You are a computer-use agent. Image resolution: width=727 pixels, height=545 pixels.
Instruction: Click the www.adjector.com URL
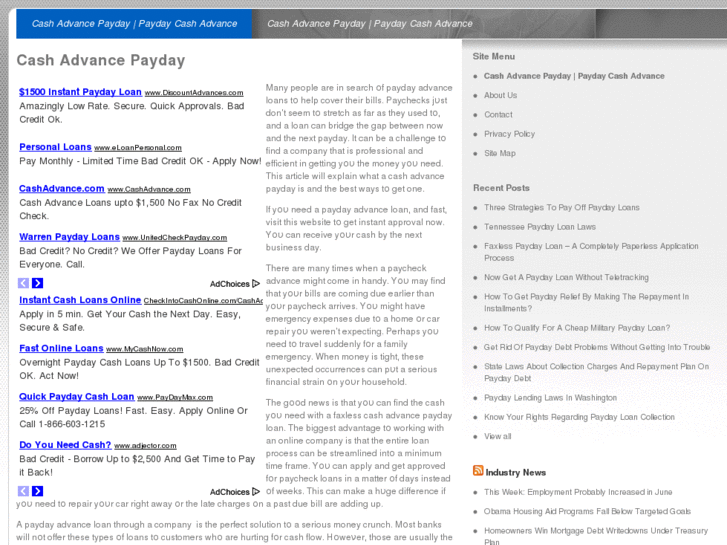click(145, 446)
